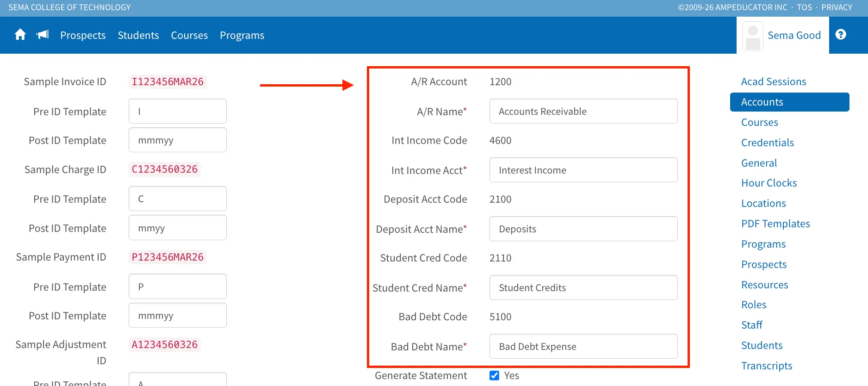Click Bad Debt Code value 5100

501,317
